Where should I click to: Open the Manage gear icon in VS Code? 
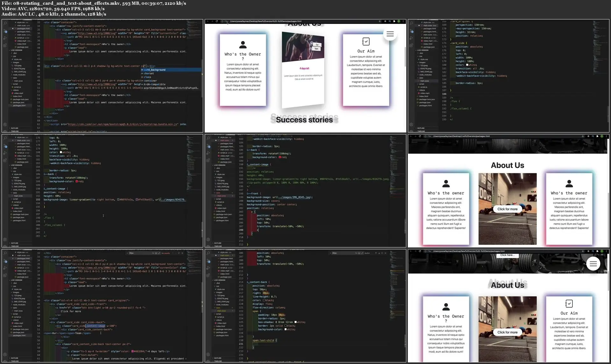4,131
